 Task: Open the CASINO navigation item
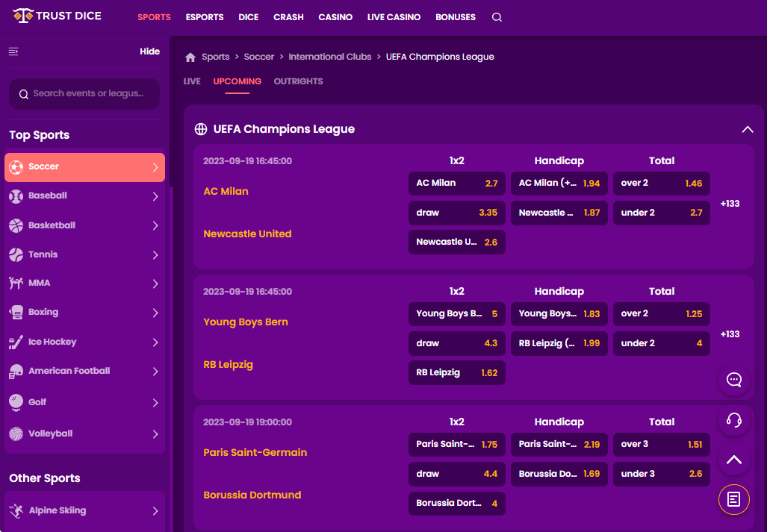coord(335,17)
